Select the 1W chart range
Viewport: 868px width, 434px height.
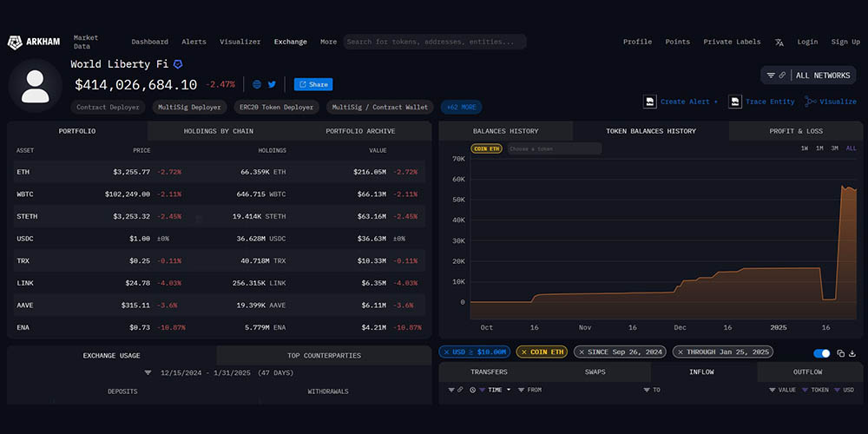pyautogui.click(x=805, y=148)
